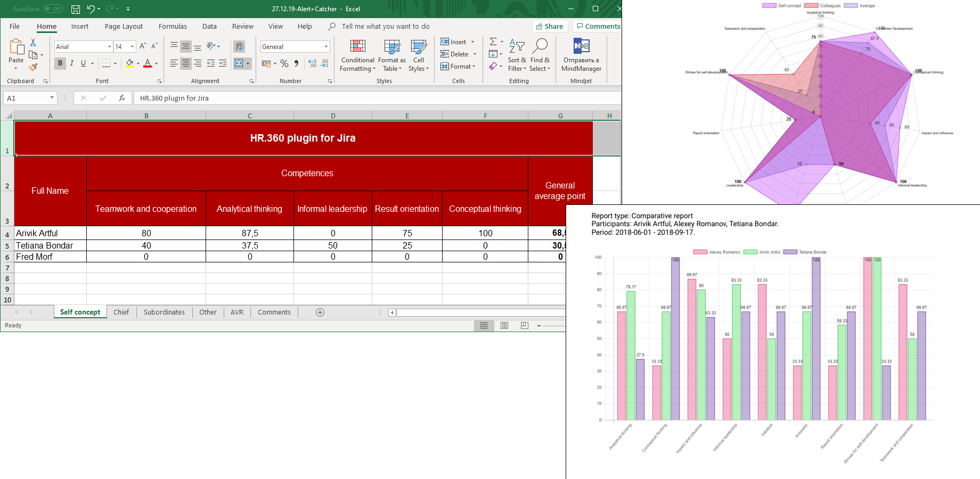Decrease font size with the smaller A icon

pyautogui.click(x=154, y=46)
